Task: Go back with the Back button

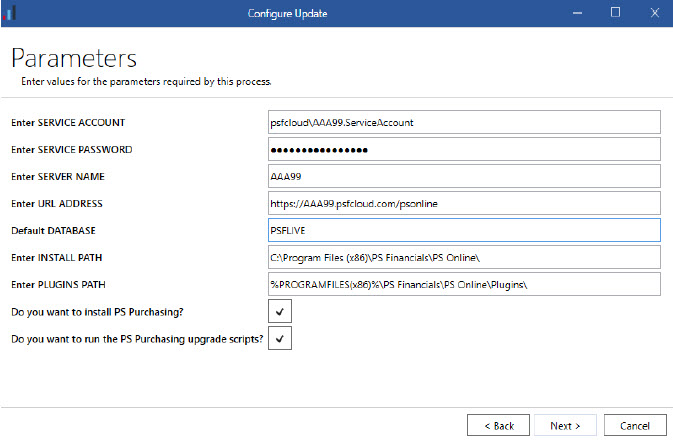Action: [497, 425]
